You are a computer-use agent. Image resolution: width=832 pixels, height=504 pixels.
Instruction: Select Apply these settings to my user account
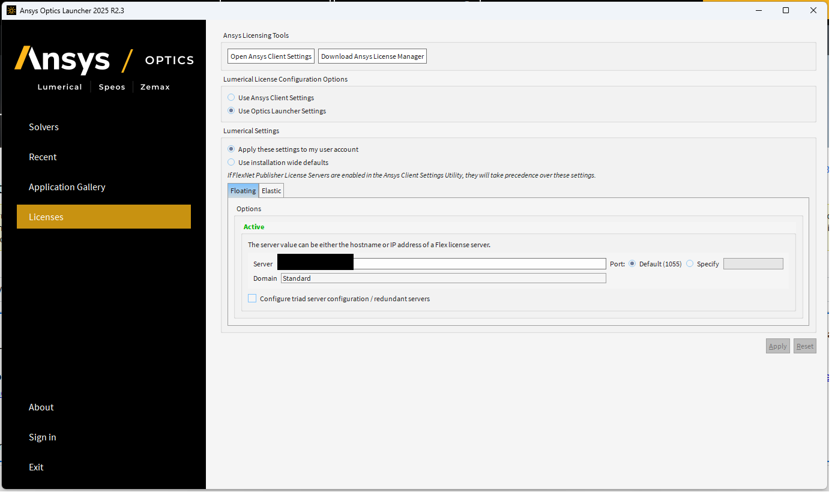tap(231, 149)
